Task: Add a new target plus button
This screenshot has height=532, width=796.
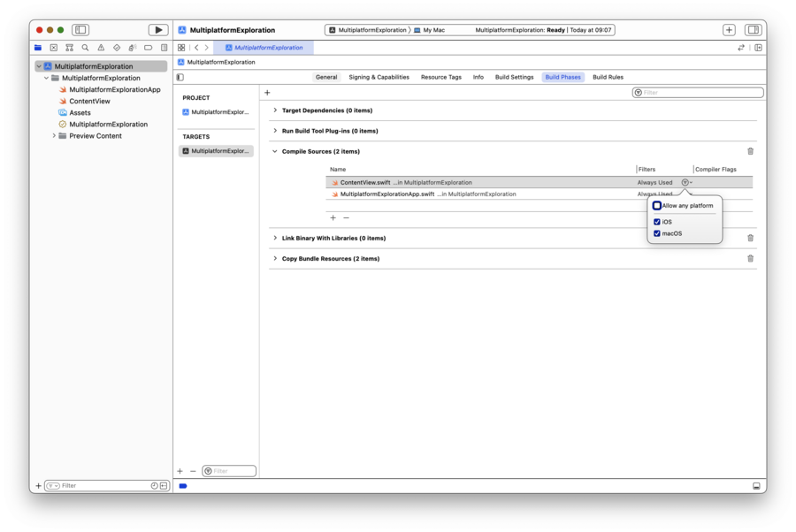Action: [180, 471]
